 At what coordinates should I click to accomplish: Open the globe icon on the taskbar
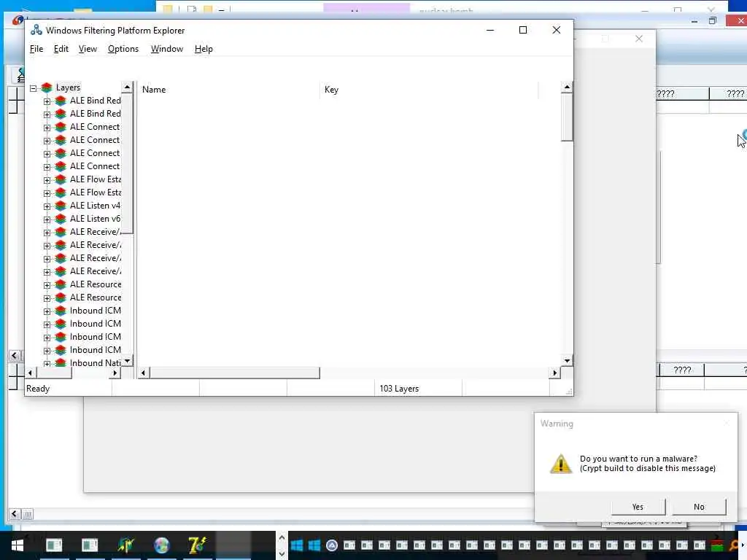(161, 545)
